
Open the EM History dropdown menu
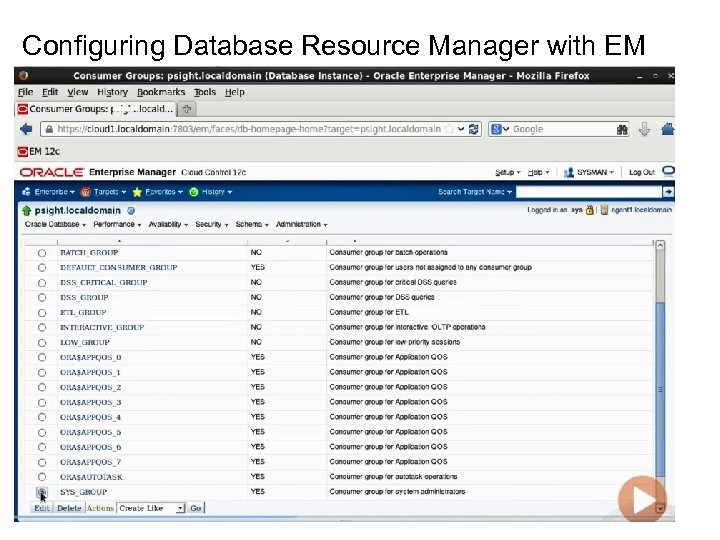[211, 192]
